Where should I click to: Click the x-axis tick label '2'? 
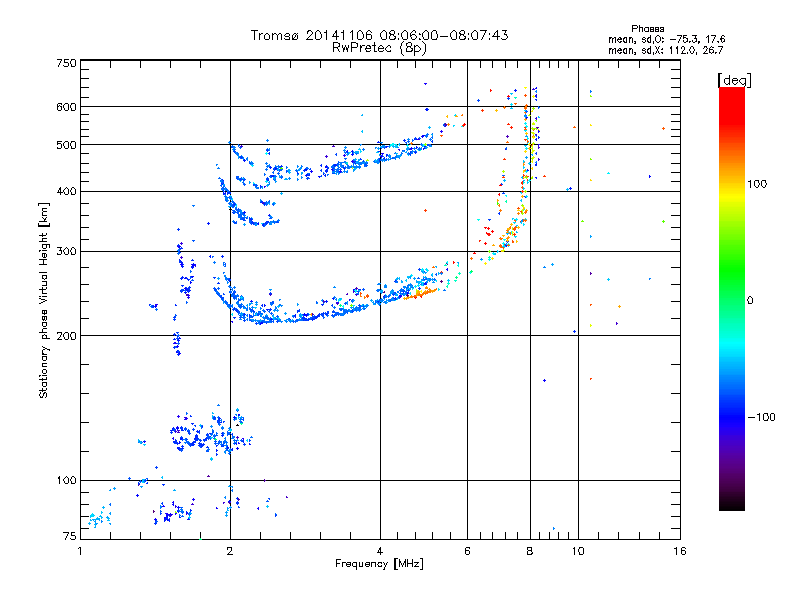(x=230, y=551)
